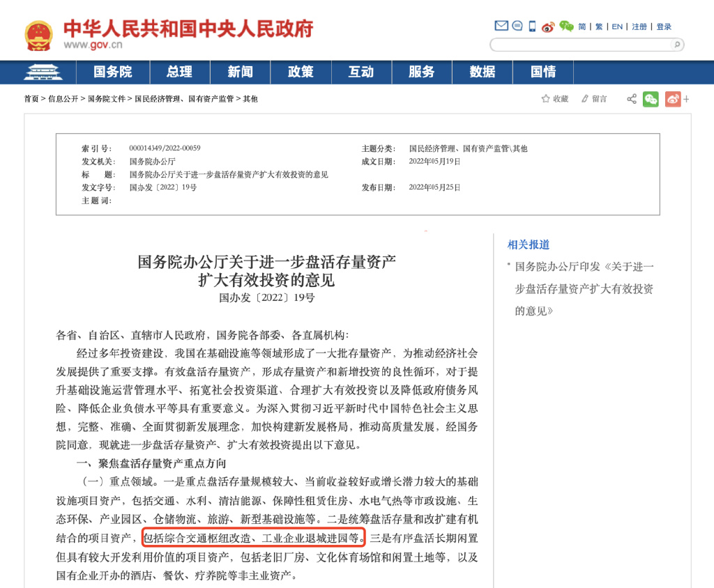Open the mobile phone icon

pos(532,26)
